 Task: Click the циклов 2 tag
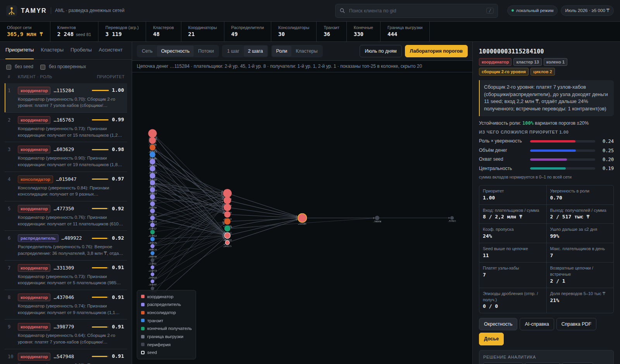click(542, 72)
